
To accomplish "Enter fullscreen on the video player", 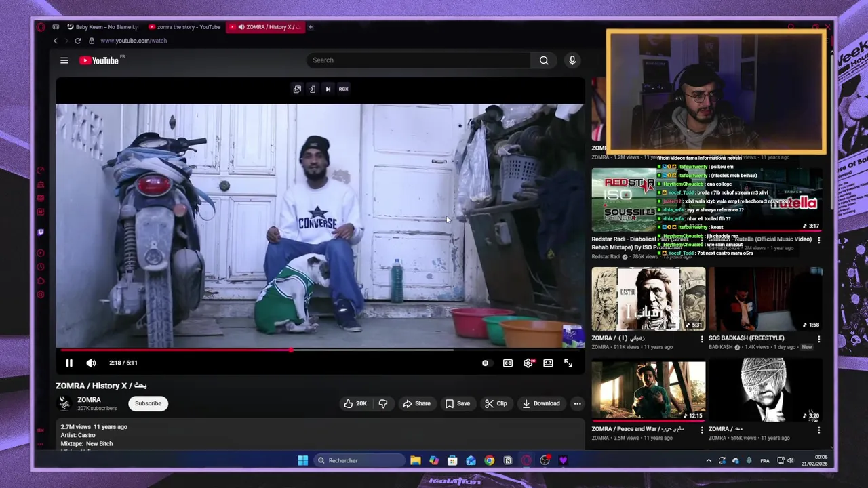I will click(x=568, y=363).
